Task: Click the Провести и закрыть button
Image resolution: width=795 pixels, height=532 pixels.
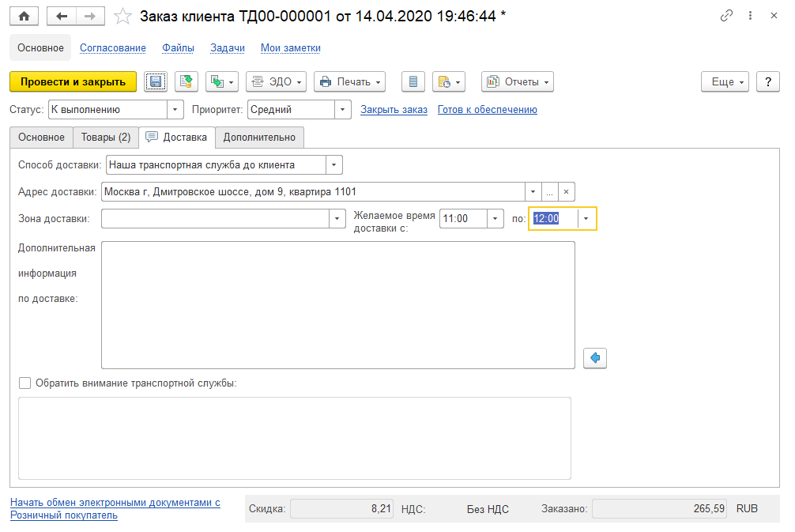Action: (73, 81)
